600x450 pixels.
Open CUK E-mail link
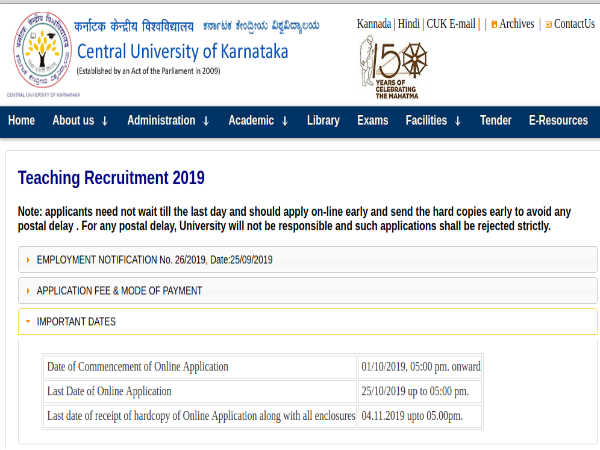click(452, 24)
